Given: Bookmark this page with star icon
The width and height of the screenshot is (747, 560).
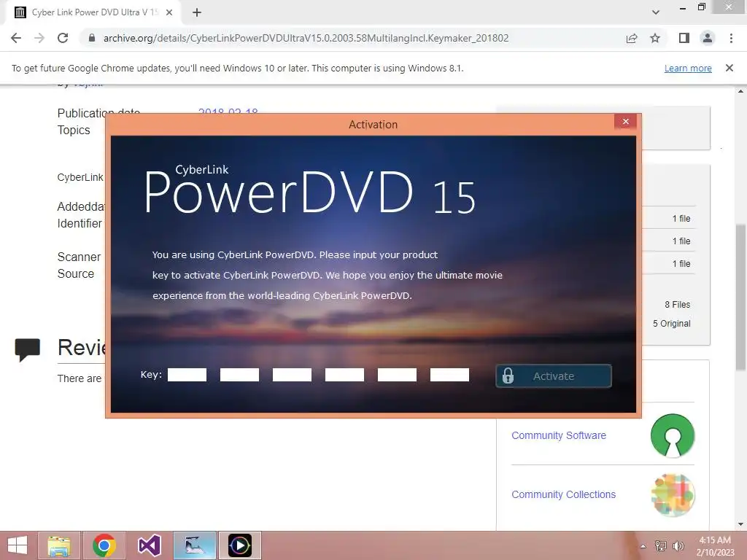Looking at the screenshot, I should click(655, 38).
